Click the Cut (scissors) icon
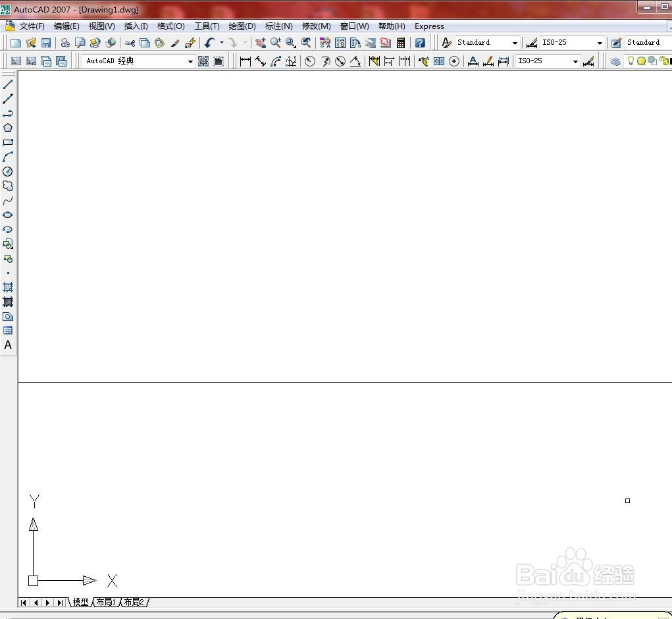Viewport: 672px width, 619px height. (130, 42)
